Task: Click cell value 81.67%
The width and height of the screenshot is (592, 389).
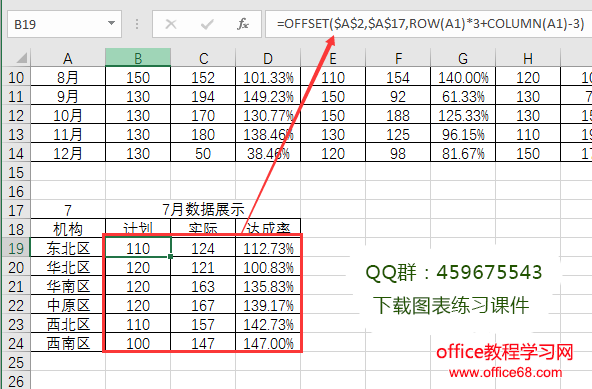Action: 463,153
